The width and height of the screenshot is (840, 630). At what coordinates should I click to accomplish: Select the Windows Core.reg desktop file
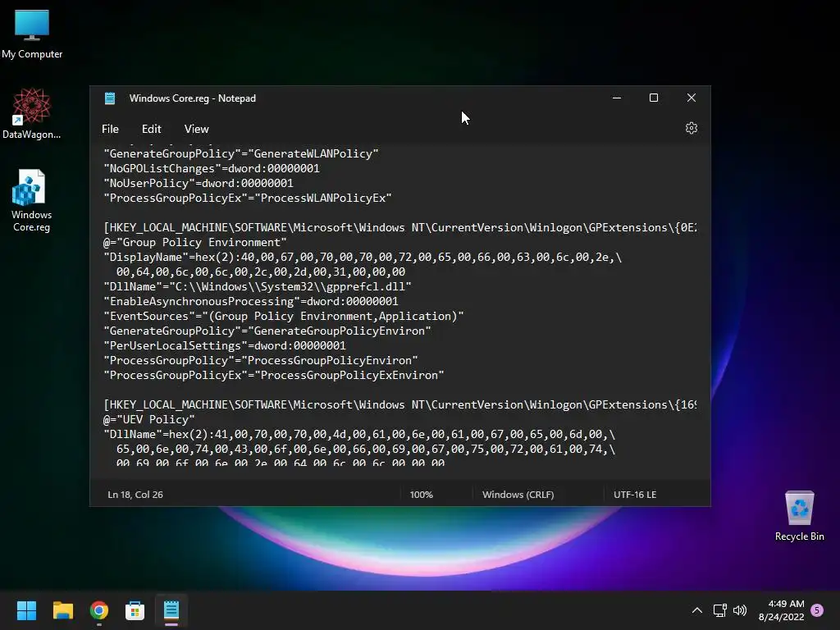click(32, 201)
